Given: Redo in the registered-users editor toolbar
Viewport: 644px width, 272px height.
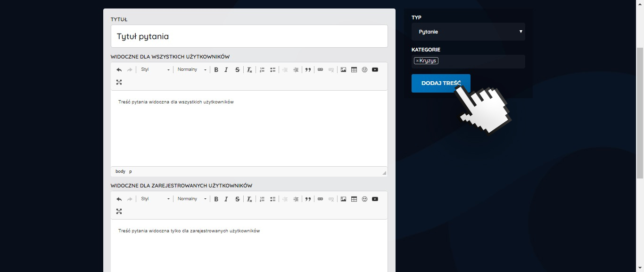Looking at the screenshot, I should click(x=130, y=199).
